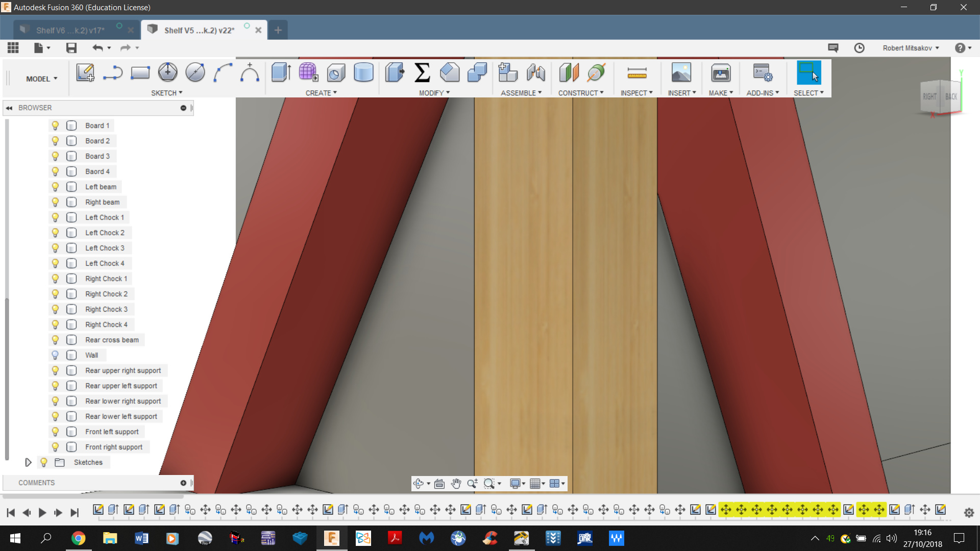Open the 3D Print make icon
This screenshot has height=551, width=980.
pyautogui.click(x=721, y=72)
